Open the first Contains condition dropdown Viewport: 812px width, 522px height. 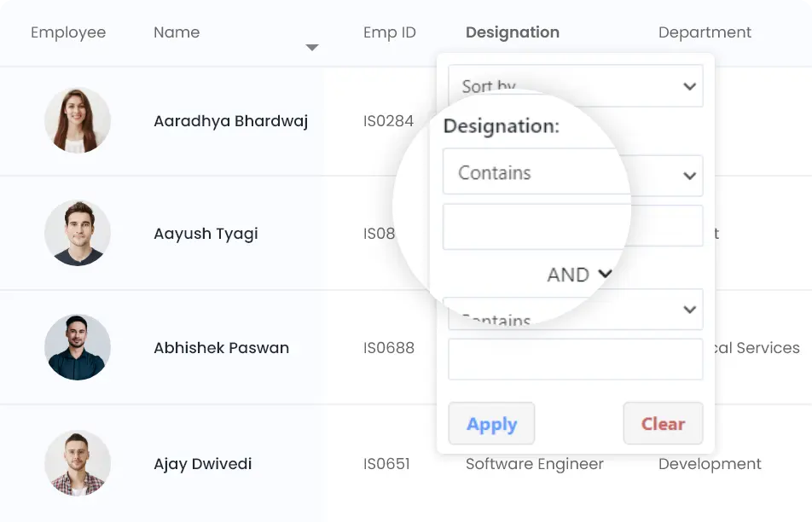coord(572,174)
